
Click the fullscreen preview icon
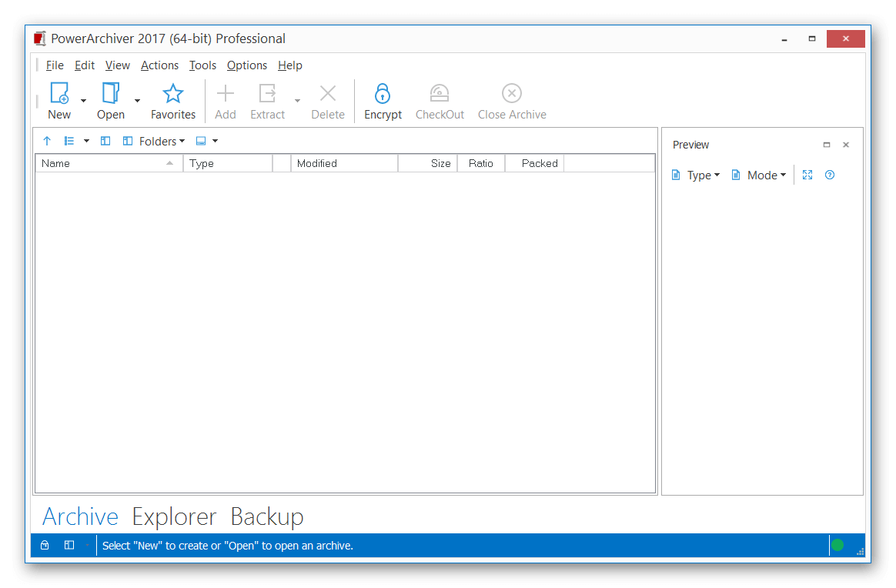[807, 175]
